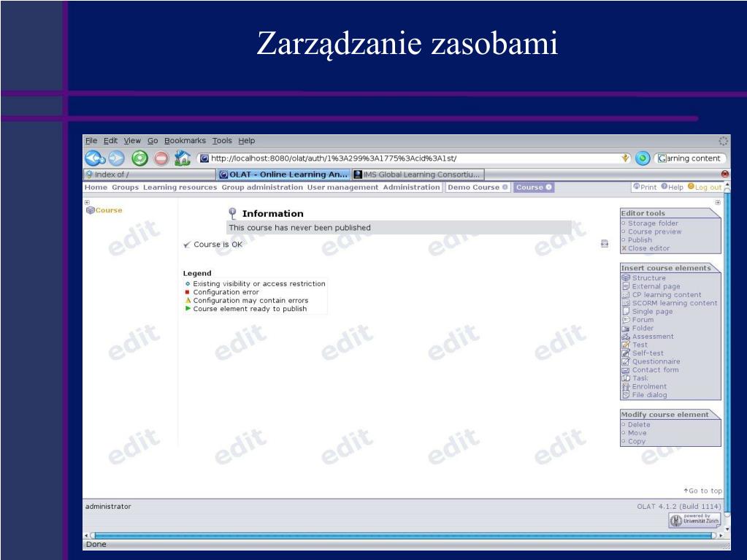Click the red close-tab button on tab bar
The height and width of the screenshot is (560, 747).
click(724, 174)
